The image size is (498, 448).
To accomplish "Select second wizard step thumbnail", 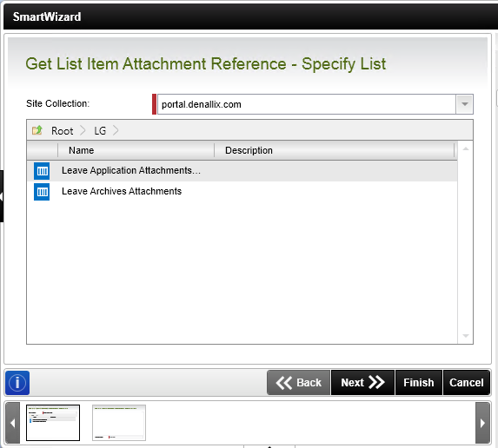I will pos(119,423).
